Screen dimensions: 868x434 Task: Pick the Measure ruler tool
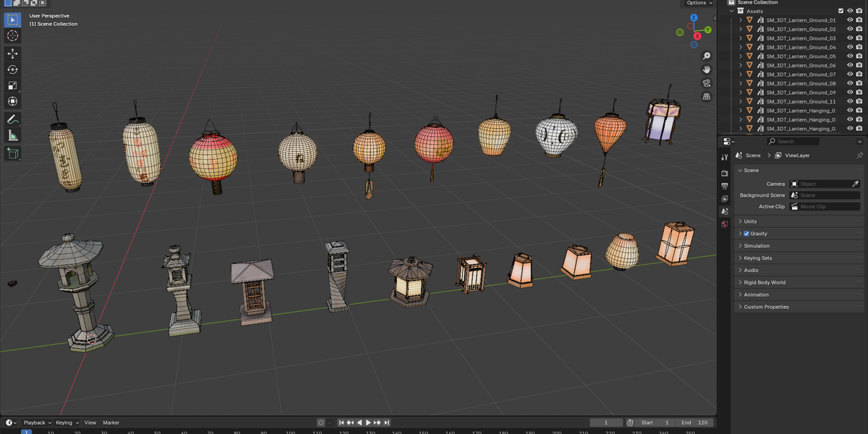tap(12, 135)
